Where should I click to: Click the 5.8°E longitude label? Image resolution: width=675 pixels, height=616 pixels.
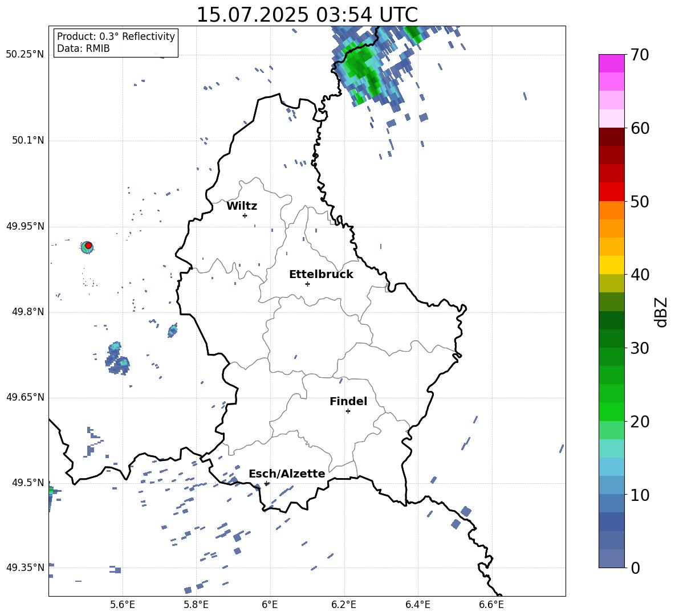point(196,605)
